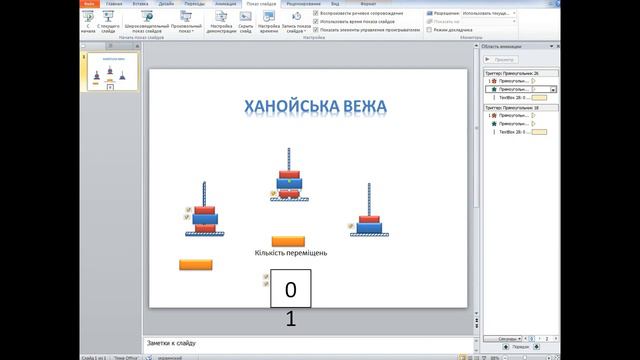Close the Animation Pane

pos(558,46)
